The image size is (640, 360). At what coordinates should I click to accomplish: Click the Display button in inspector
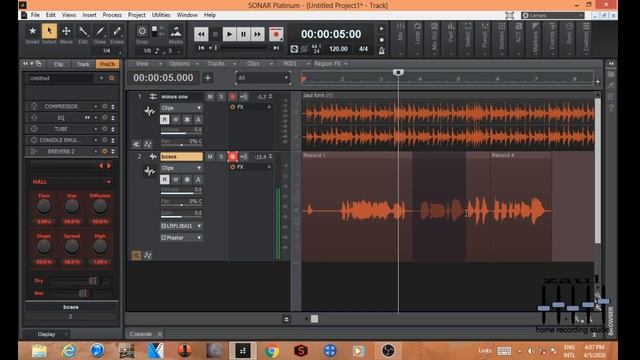(47, 334)
